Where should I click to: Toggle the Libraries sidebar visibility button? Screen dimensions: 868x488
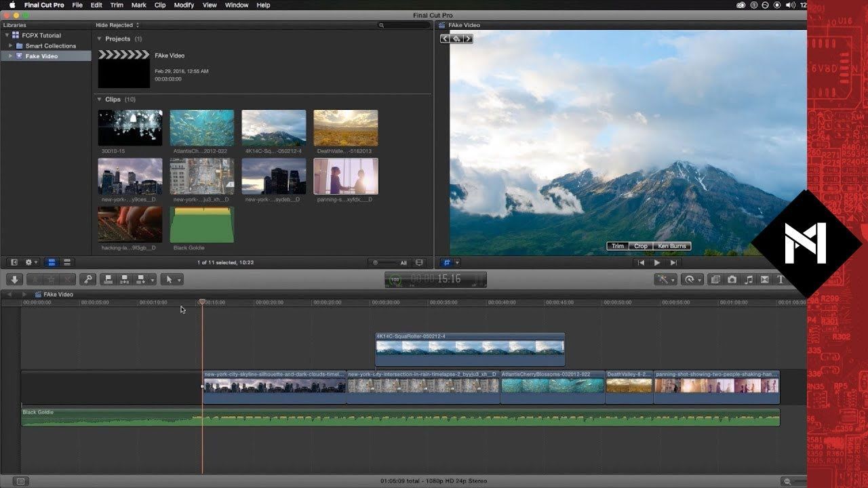[x=14, y=262]
